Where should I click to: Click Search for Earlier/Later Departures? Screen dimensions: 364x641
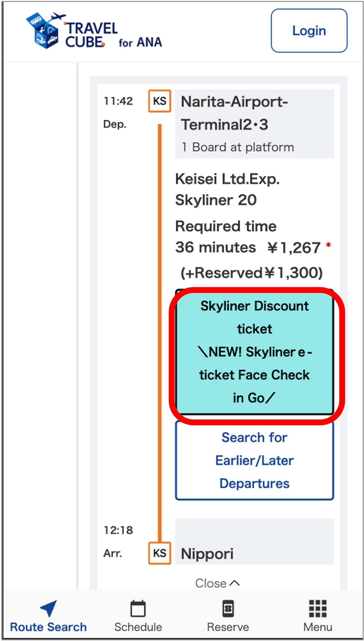[254, 460]
